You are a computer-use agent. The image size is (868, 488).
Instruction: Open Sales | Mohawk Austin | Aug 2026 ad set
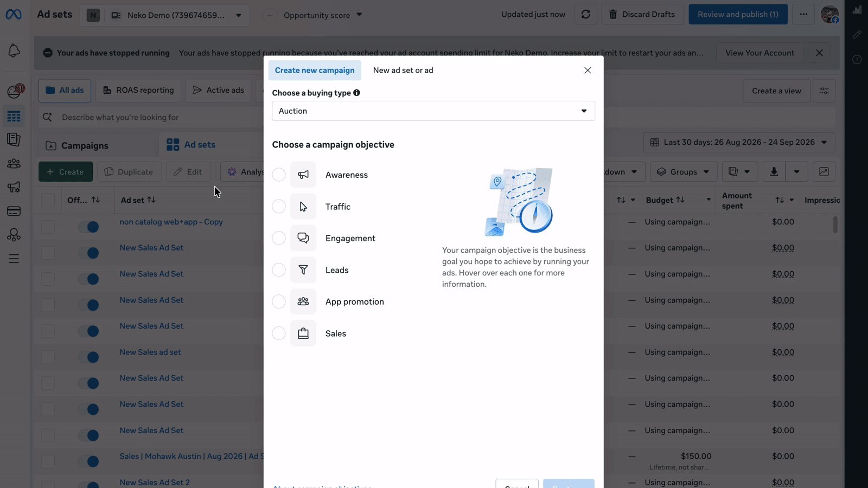[x=192, y=456]
